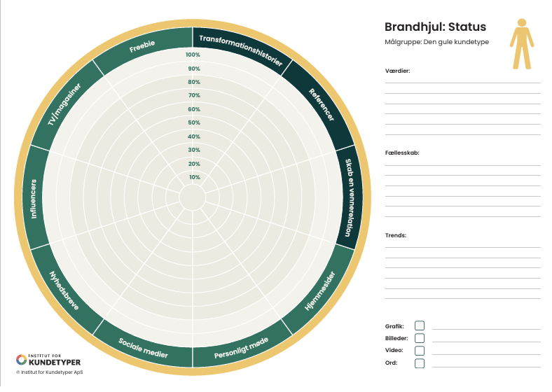The height and width of the screenshot is (392, 552).
Task: Click the Institut for Kundetyper logo
Action: coord(48,360)
